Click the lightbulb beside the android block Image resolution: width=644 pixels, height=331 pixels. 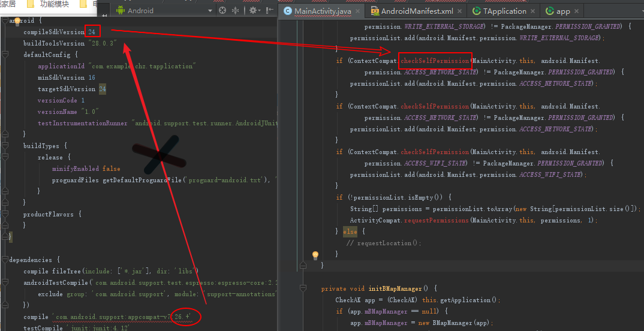tap(17, 21)
